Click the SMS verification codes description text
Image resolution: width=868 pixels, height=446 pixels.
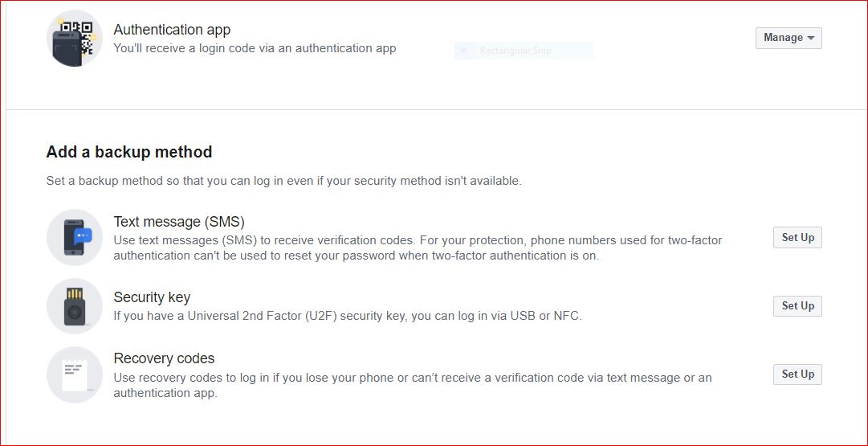(x=418, y=248)
